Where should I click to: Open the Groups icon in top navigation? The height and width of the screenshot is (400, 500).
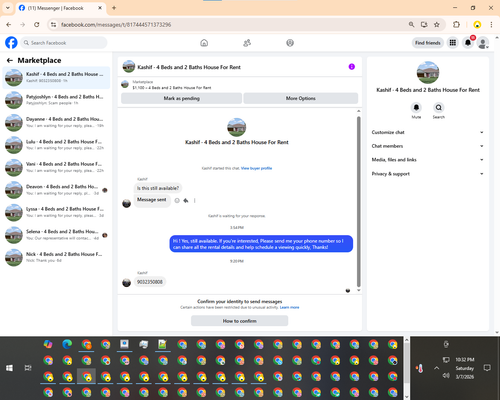(x=290, y=43)
